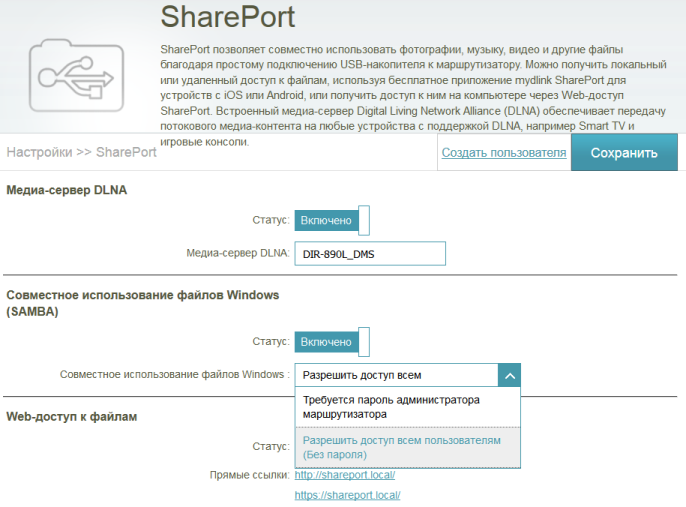The width and height of the screenshot is (686, 507).
Task: Select 'Разрешить доступ всем пользователям (Без пароля)' option
Action: pos(408,448)
